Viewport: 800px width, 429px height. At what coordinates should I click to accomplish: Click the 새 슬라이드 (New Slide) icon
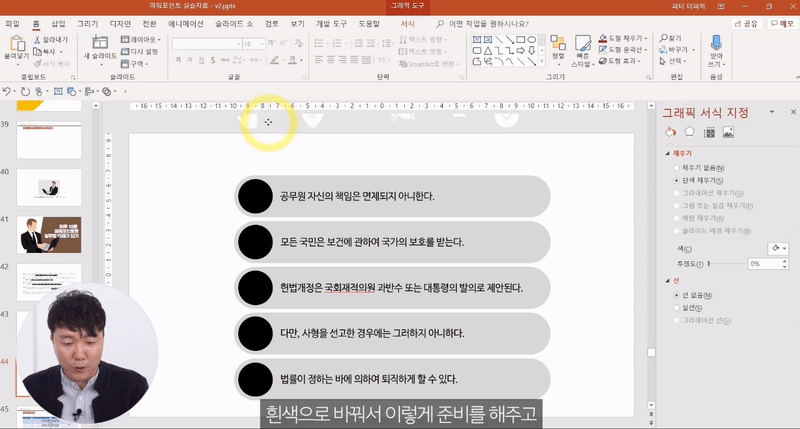[100, 42]
